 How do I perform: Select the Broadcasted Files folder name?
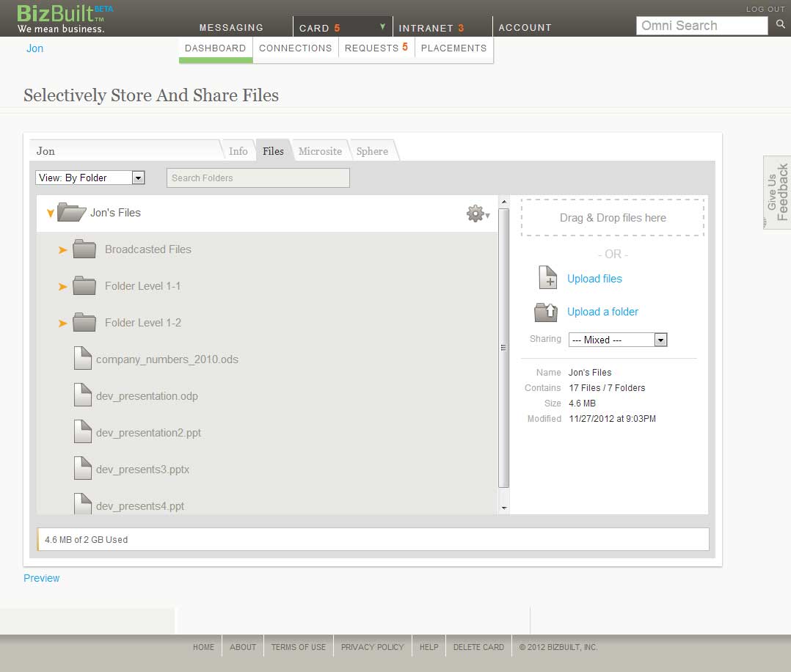click(147, 249)
